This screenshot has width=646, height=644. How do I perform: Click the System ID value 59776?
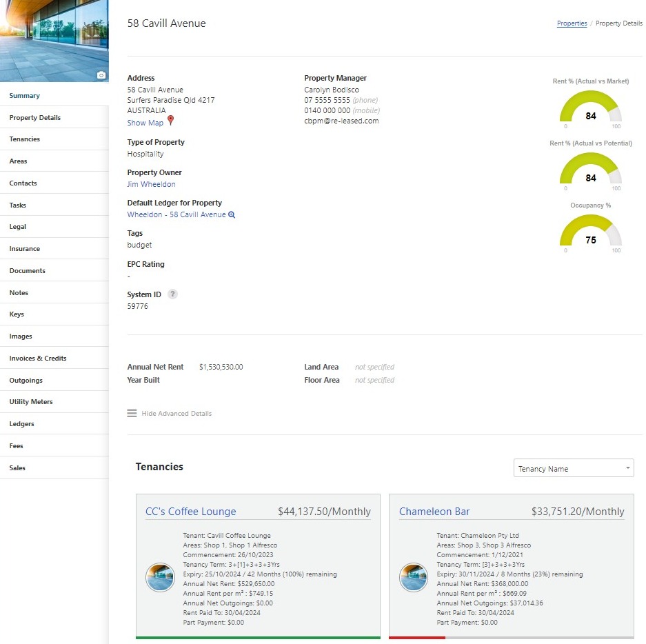pos(138,306)
